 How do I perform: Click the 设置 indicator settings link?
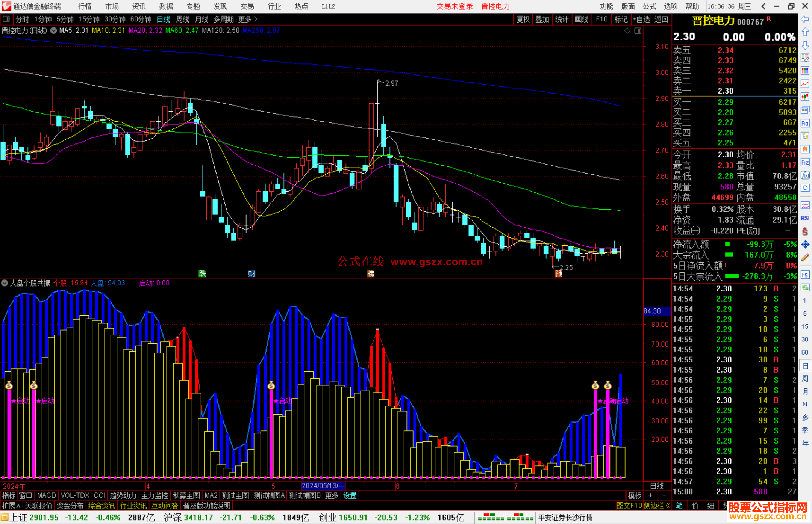coord(350,495)
